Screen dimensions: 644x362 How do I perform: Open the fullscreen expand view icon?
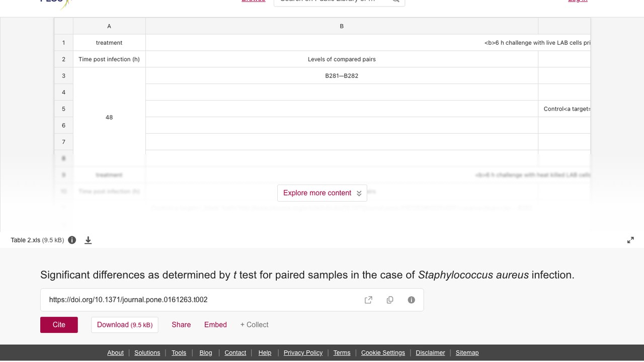click(630, 240)
